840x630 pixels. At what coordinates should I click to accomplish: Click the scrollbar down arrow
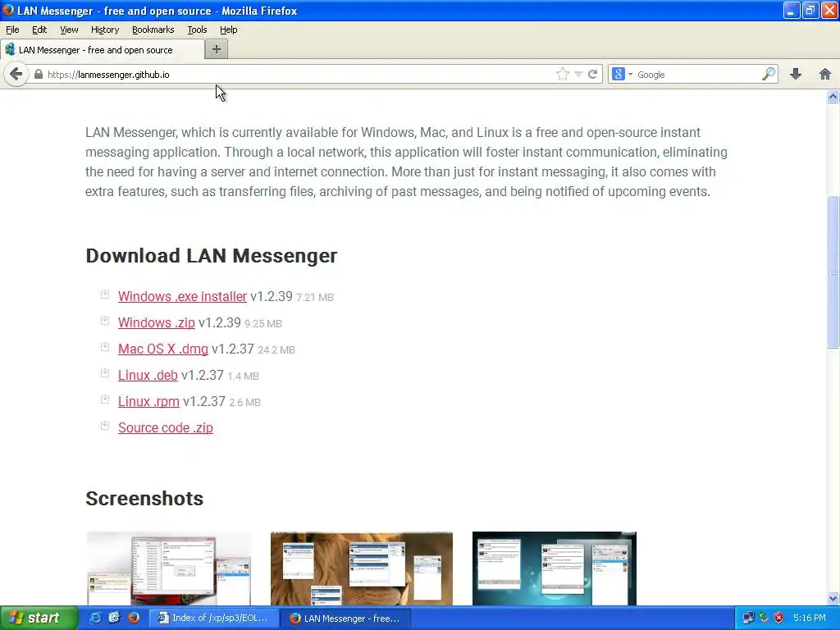[833, 598]
